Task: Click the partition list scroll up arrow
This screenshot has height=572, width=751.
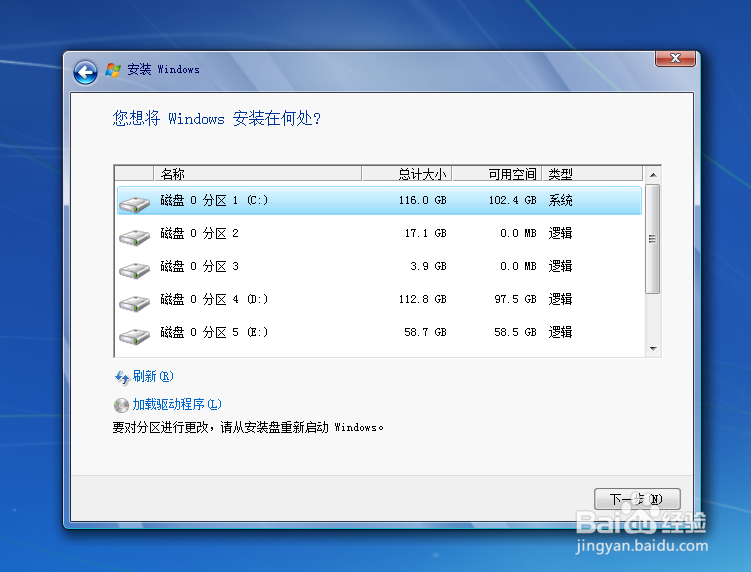Action: [653, 175]
